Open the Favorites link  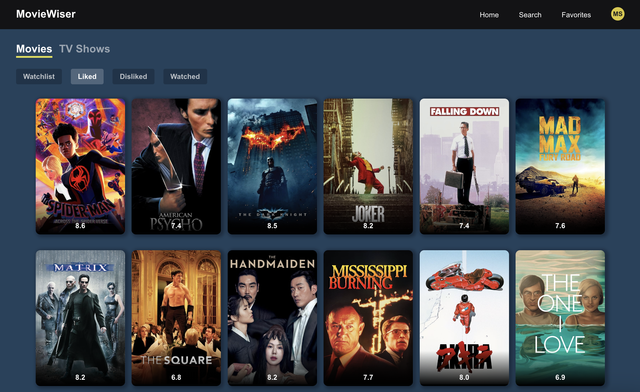click(x=576, y=15)
